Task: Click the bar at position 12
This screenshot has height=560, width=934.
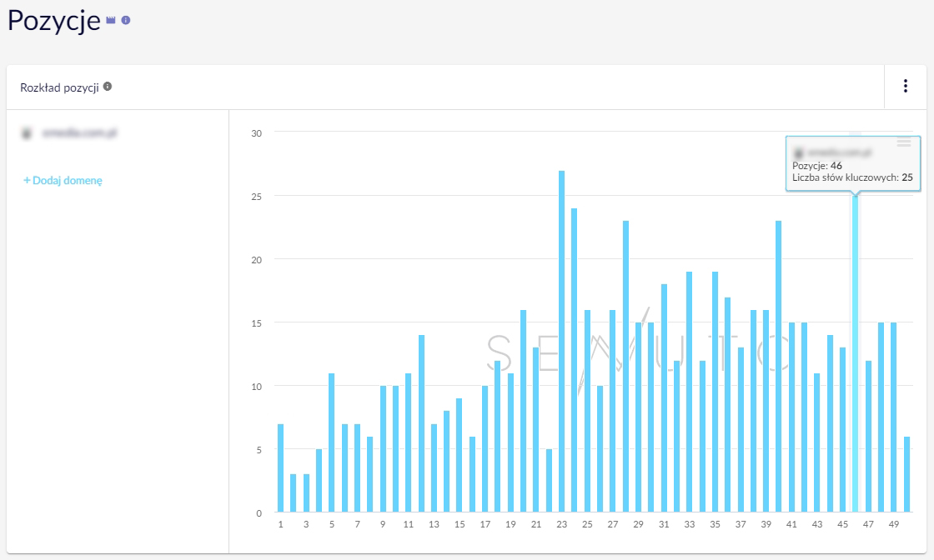Action: point(421,423)
